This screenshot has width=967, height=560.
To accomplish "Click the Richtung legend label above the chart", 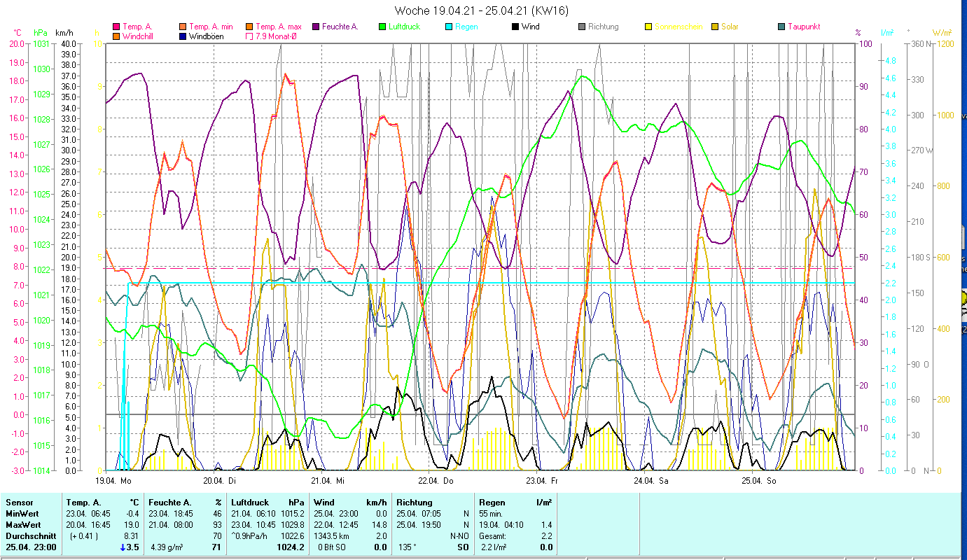I will tap(604, 27).
